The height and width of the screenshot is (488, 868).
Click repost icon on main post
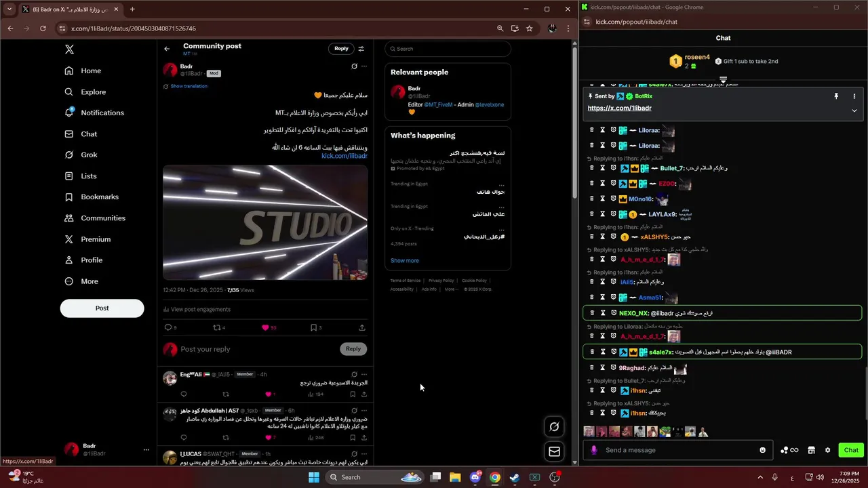(217, 327)
